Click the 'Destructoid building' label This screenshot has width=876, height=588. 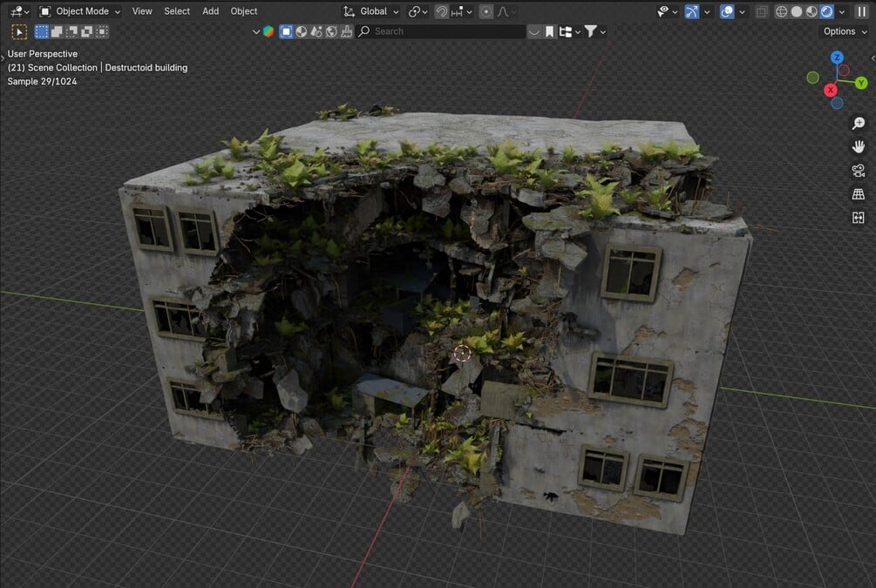click(146, 68)
